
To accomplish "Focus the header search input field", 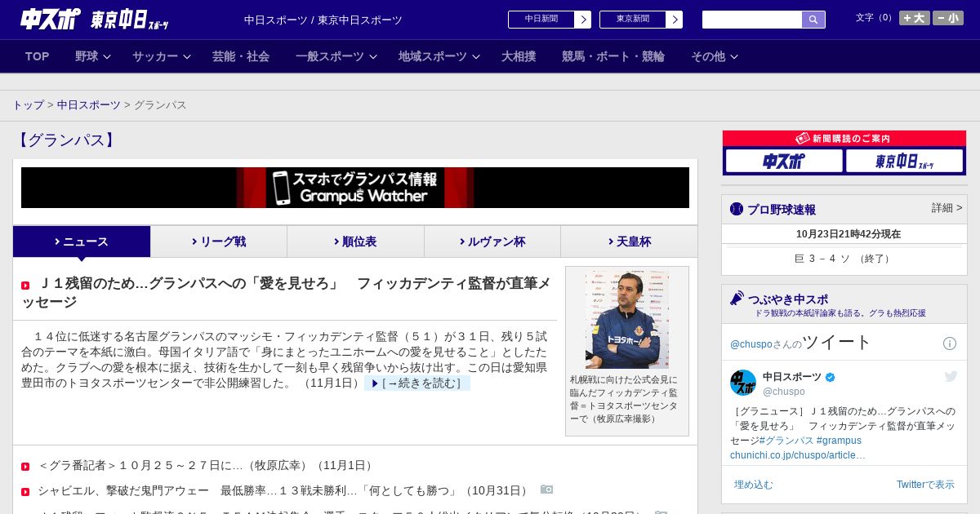I will coord(752,20).
